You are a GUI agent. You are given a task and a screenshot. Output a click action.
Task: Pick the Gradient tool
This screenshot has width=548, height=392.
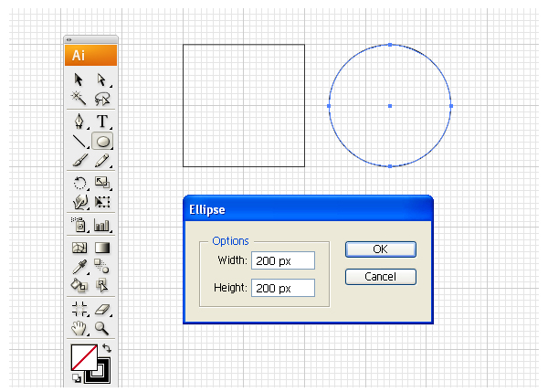(x=102, y=248)
